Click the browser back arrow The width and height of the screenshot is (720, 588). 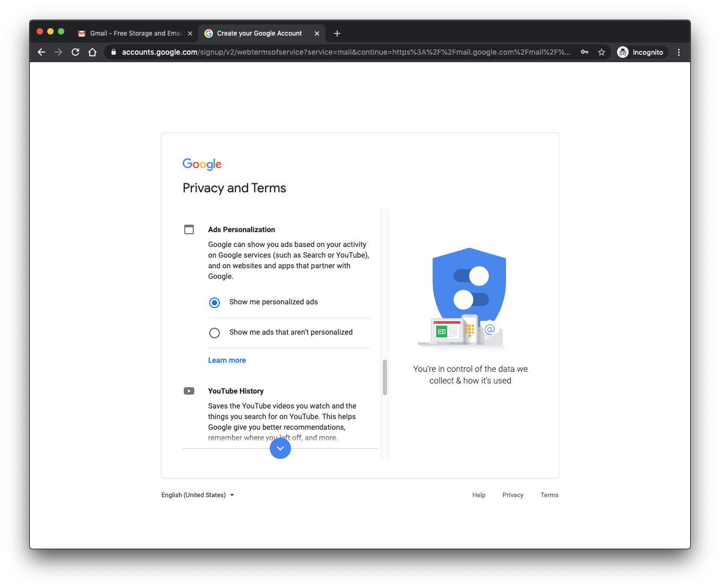(41, 52)
